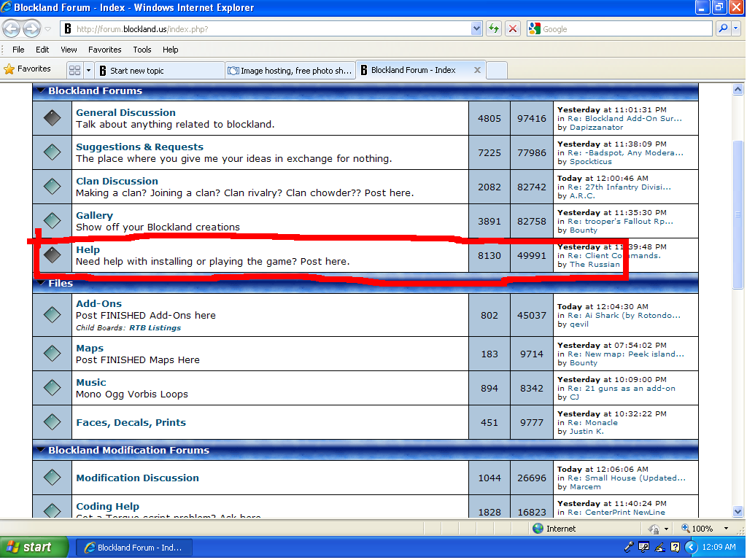Go back with the browser Back arrow
Image resolution: width=747 pixels, height=560 pixels.
tap(12, 29)
